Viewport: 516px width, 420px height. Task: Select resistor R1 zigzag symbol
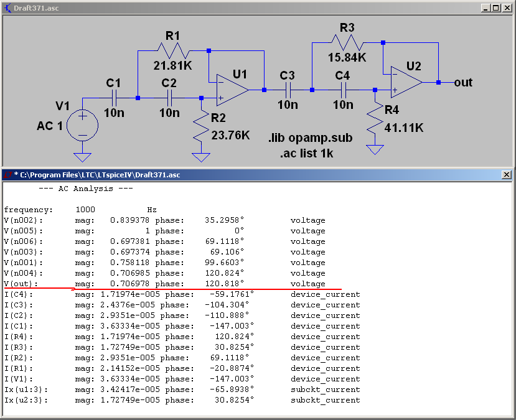174,50
